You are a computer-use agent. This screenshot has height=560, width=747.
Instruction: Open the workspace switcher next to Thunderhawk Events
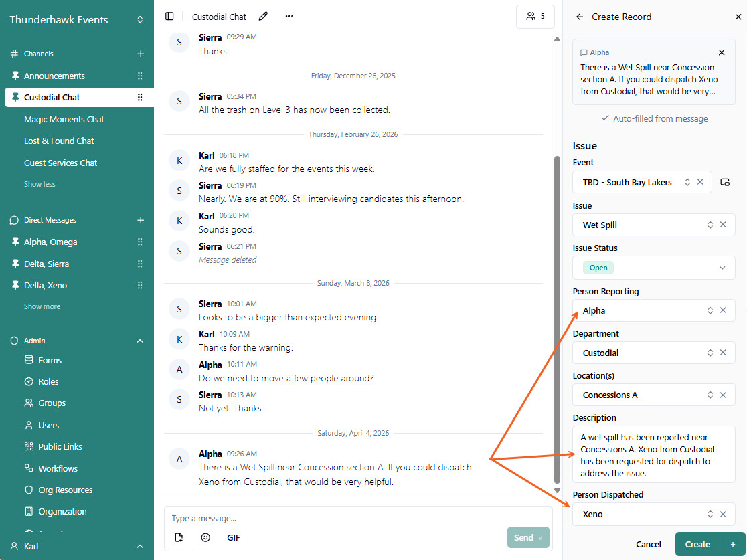point(140,19)
